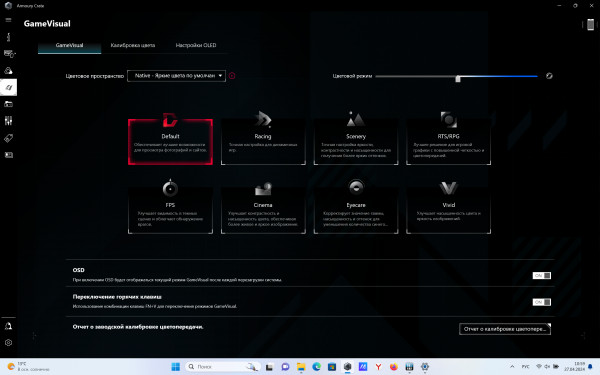The width and height of the screenshot is (600, 375).
Task: Click the info icon beside color space dropdown
Action: pyautogui.click(x=232, y=76)
